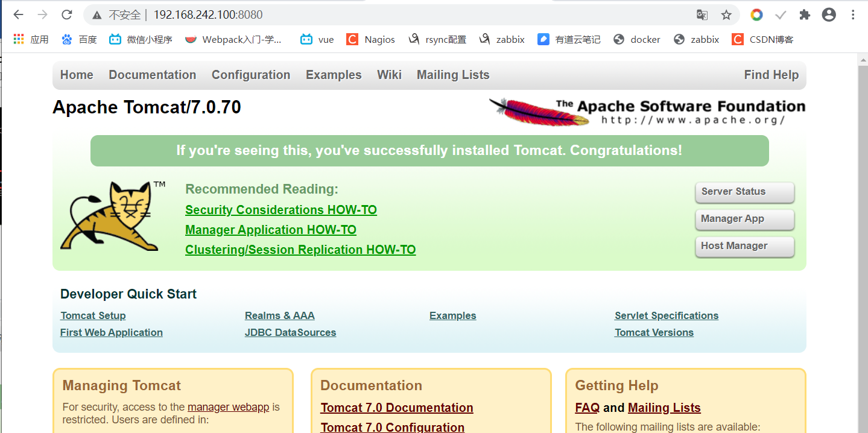
Task: Open the Configuration navigation item
Action: [x=251, y=75]
